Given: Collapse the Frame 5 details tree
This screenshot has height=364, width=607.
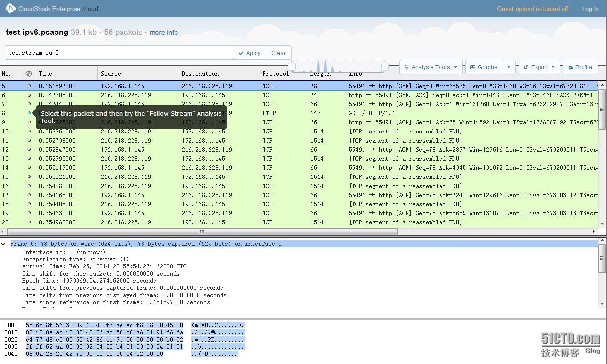Looking at the screenshot, I should (4, 244).
